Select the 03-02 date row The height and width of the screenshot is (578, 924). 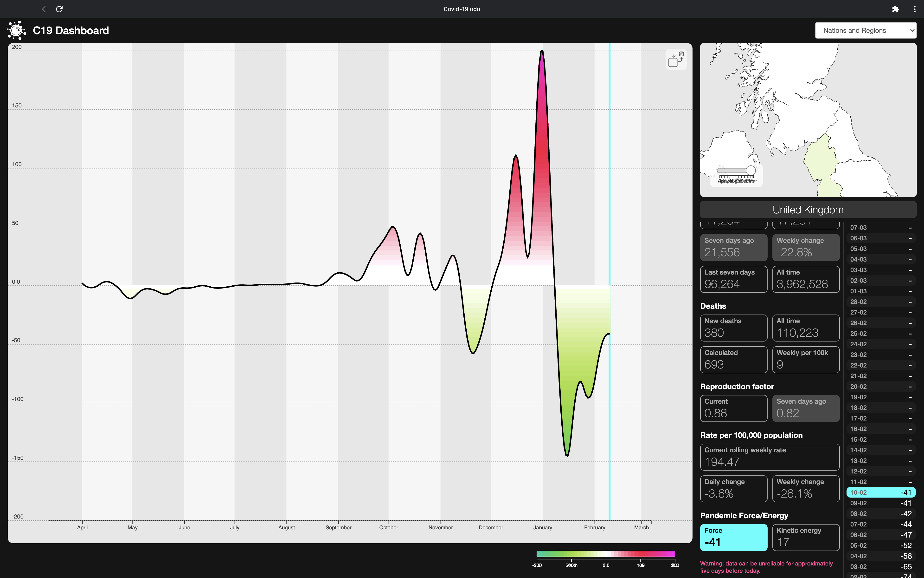coord(881,567)
